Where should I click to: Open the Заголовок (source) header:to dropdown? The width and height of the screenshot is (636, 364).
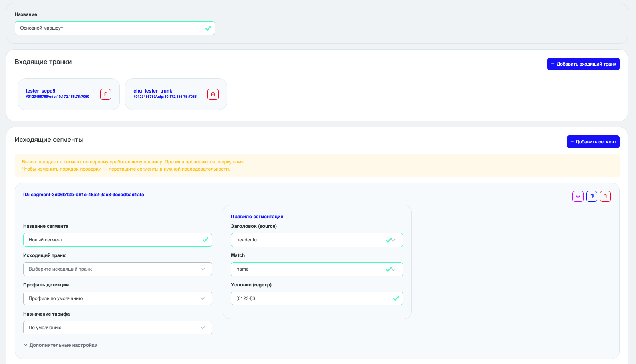[x=317, y=240]
